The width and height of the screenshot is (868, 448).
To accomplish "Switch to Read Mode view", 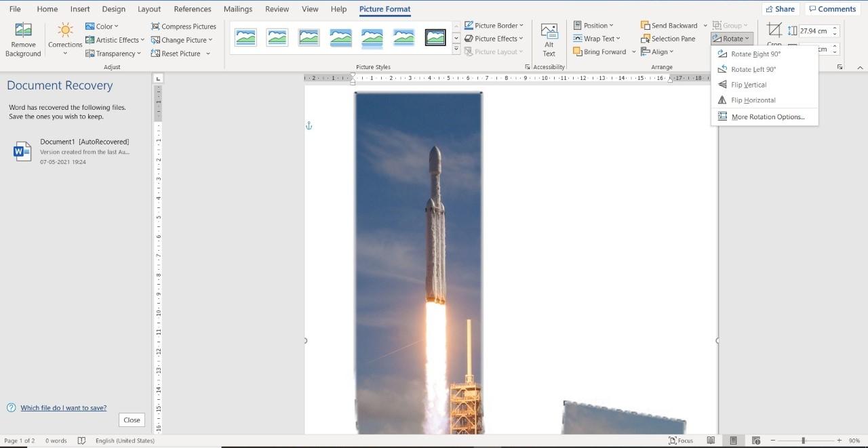I will tap(711, 441).
